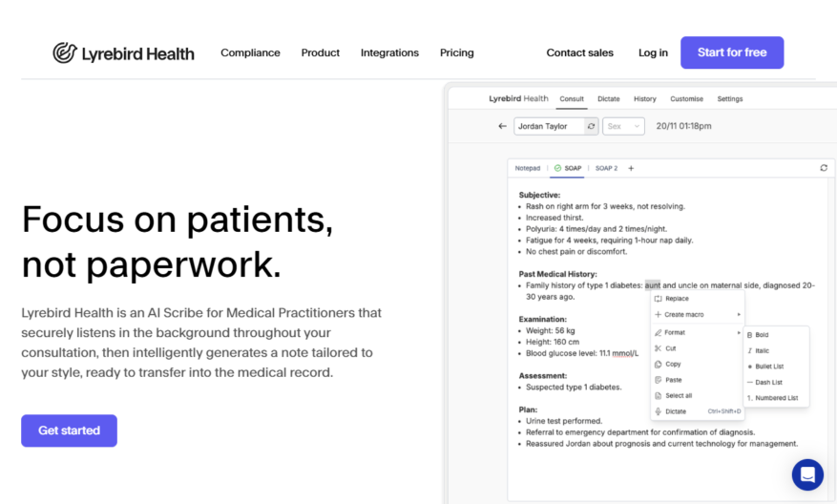The image size is (837, 504).
Task: Switch to the Dictate tab
Action: coord(609,98)
